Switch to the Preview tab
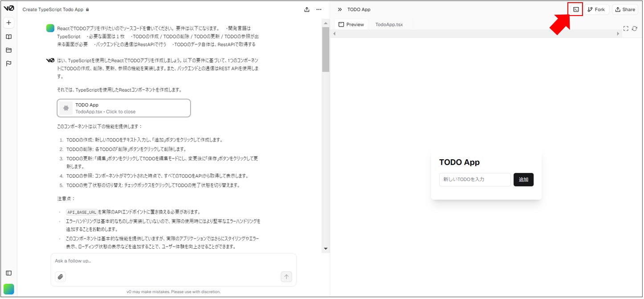Viewport: 644px width, 299px height. click(351, 24)
